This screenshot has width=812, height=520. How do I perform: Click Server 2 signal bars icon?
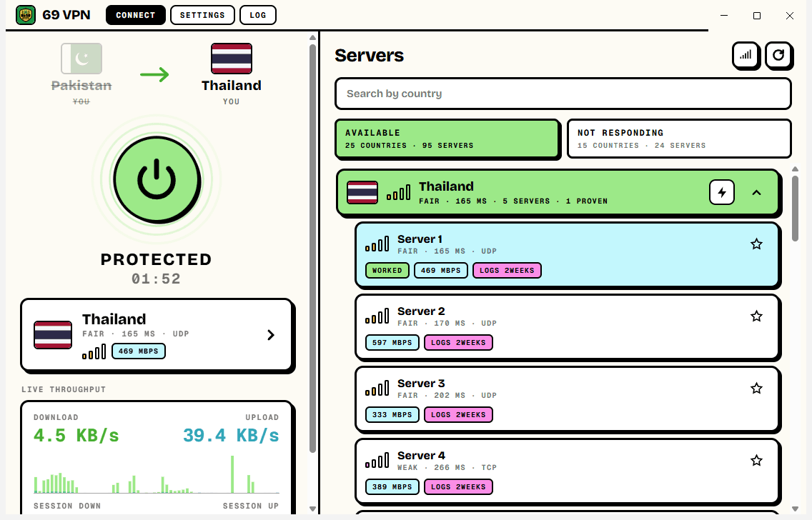[x=377, y=316]
